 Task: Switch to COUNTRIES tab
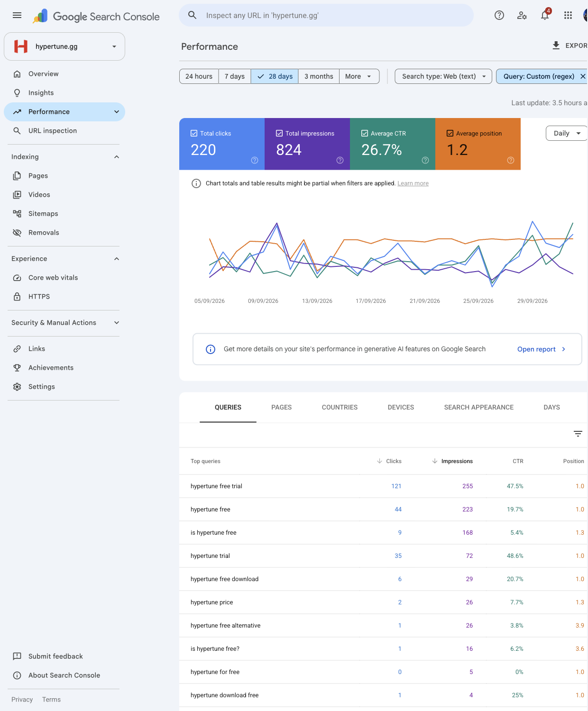pos(340,407)
